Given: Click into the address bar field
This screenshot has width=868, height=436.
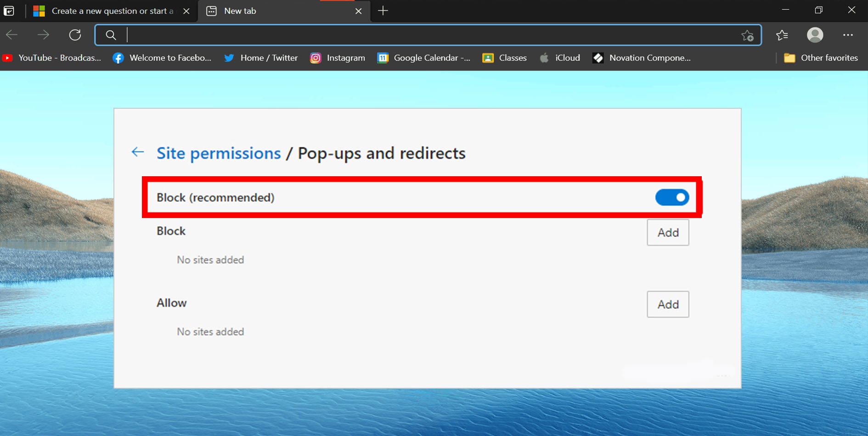Looking at the screenshot, I should [427, 35].
